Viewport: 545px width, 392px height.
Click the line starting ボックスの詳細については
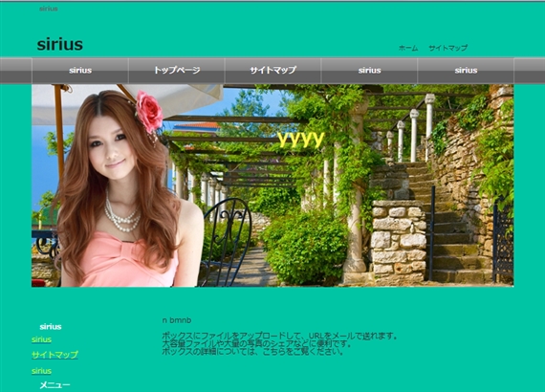(253, 352)
